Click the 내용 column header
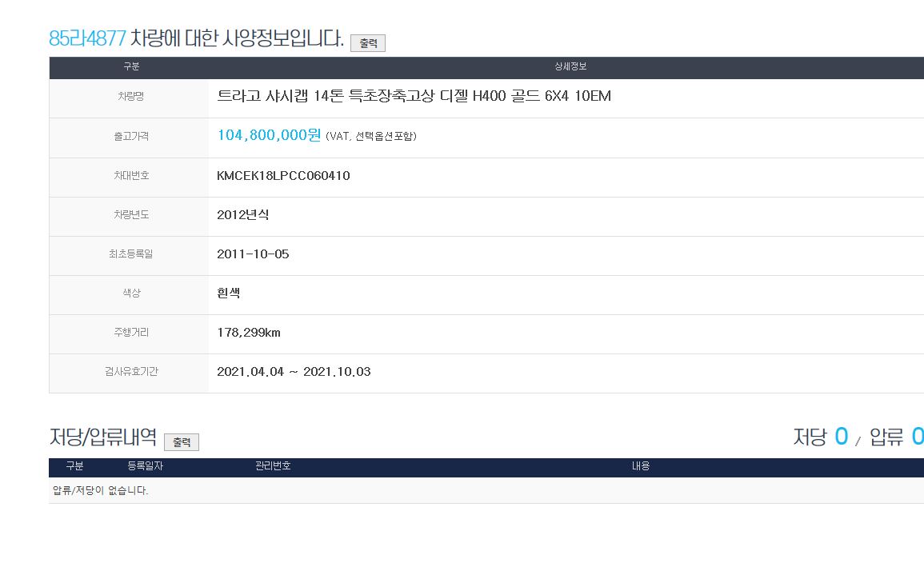This screenshot has height=567, width=924. click(x=641, y=465)
